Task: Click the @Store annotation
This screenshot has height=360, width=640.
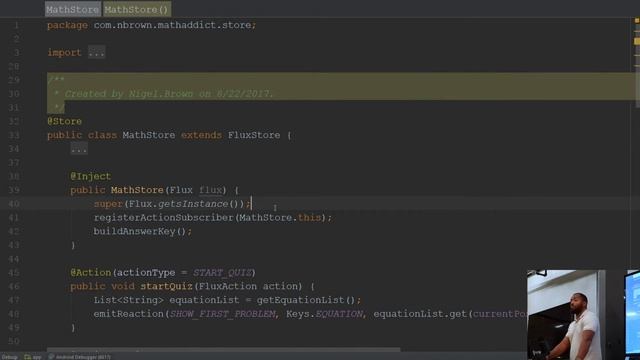Action: tap(64, 121)
